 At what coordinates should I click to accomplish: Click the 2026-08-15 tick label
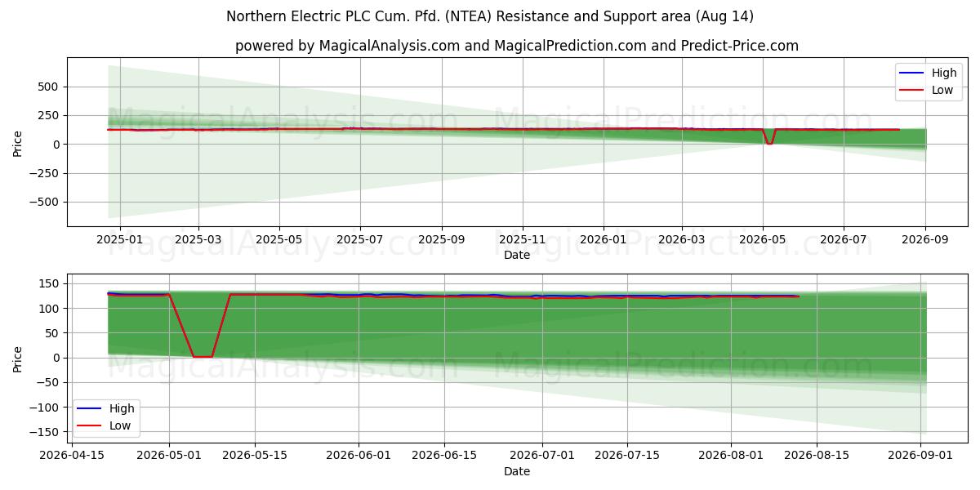817,456
